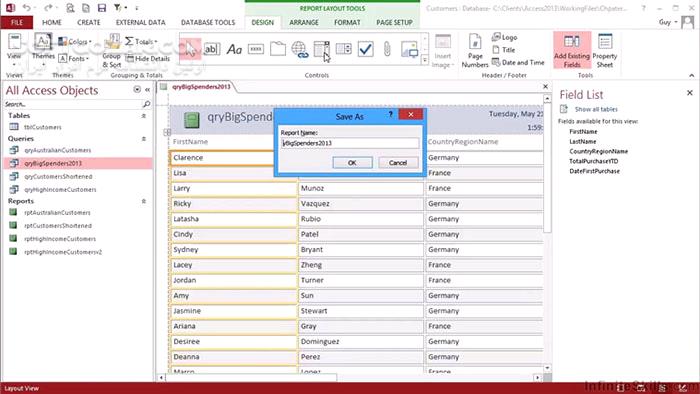Select the qryAustralianCustomers query
Image resolution: width=700 pixels, height=394 pixels.
pos(58,150)
